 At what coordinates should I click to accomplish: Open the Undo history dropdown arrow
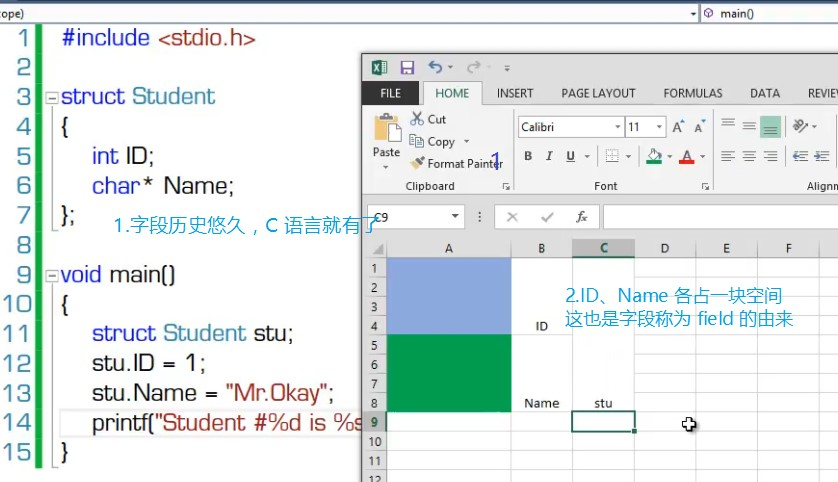pyautogui.click(x=451, y=67)
